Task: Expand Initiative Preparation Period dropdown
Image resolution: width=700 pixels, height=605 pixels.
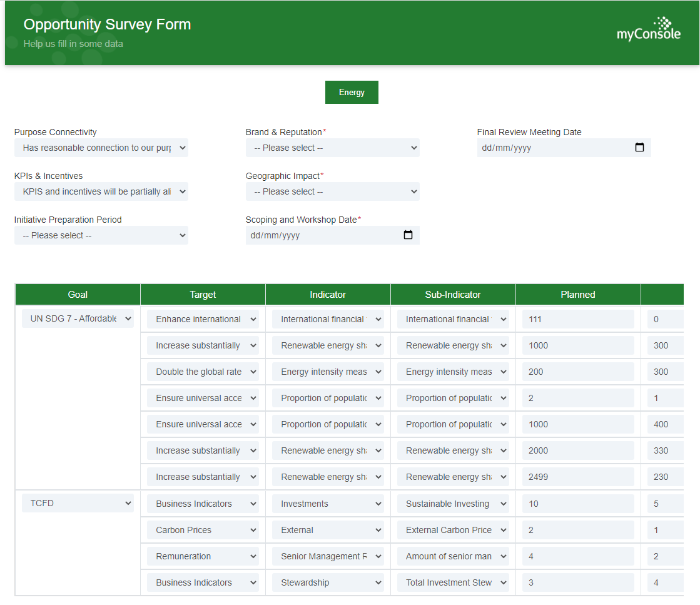Action: point(101,235)
